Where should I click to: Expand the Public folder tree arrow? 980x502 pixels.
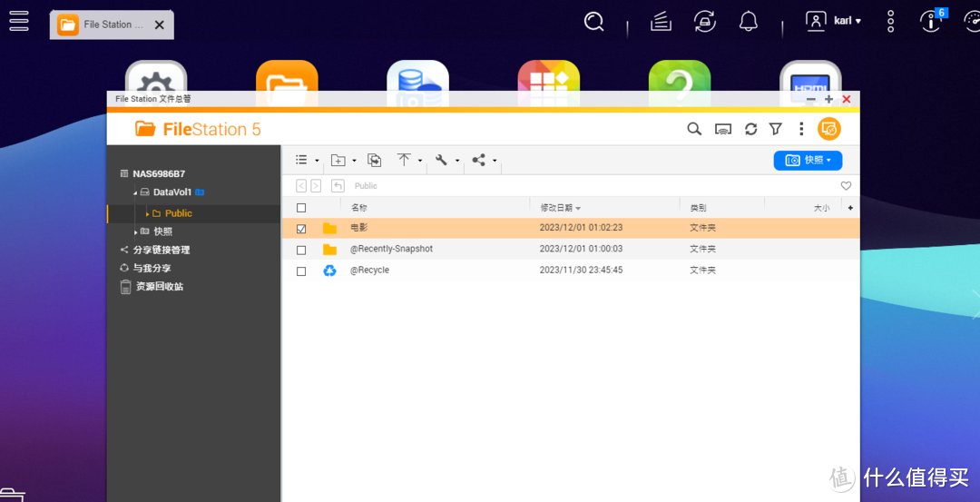pos(148,214)
